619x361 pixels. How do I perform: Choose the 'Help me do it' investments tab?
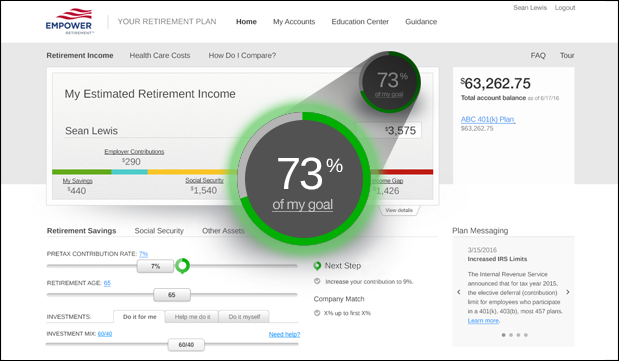point(192,317)
